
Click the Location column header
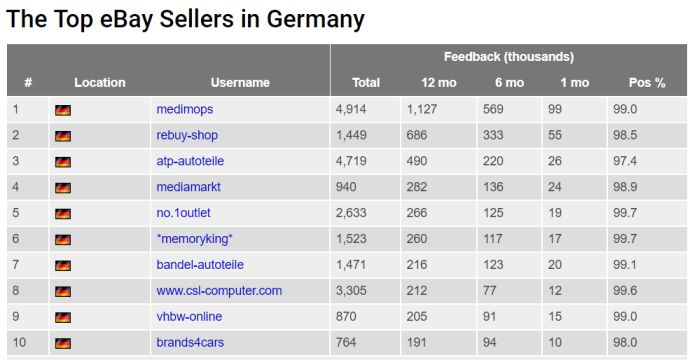pos(100,82)
